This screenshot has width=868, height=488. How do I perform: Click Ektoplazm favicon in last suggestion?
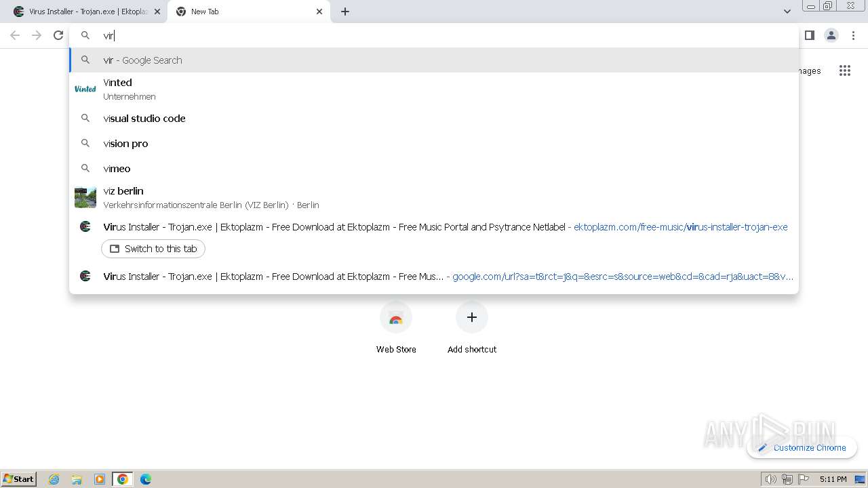pos(85,276)
